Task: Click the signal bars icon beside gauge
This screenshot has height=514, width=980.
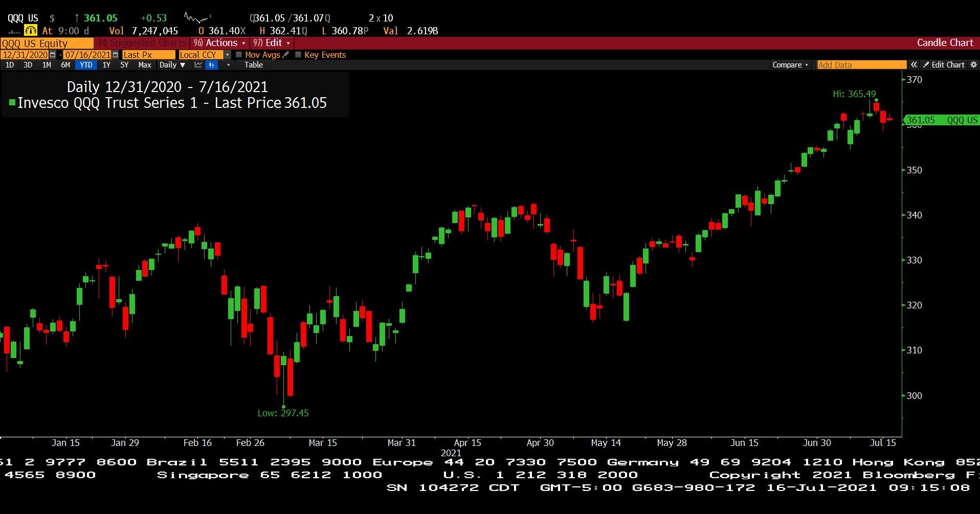Action: (x=14, y=32)
